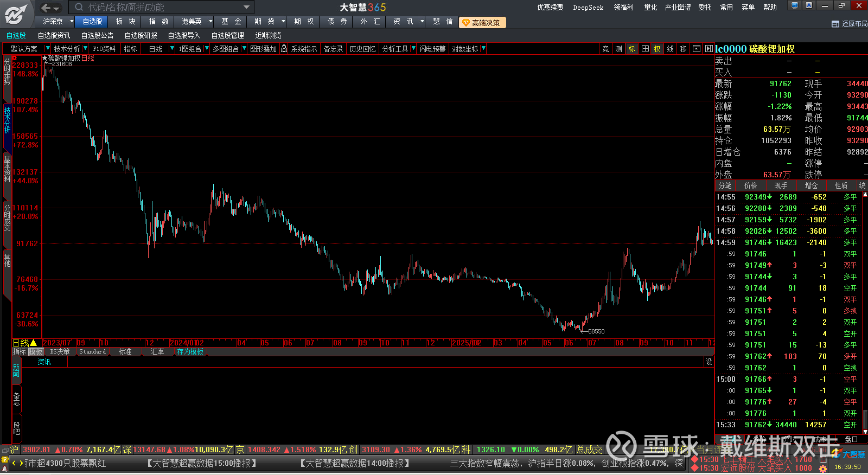The image size is (868, 475).
Task: Open the 指数 index tab
Action: (x=158, y=22)
